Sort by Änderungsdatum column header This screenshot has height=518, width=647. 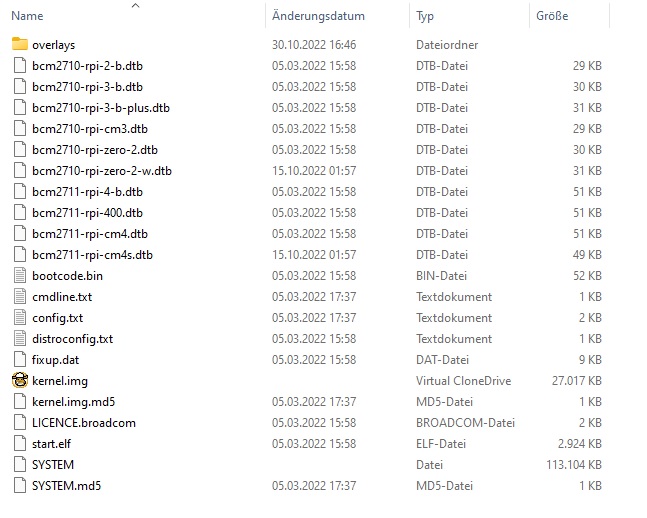[x=318, y=16]
